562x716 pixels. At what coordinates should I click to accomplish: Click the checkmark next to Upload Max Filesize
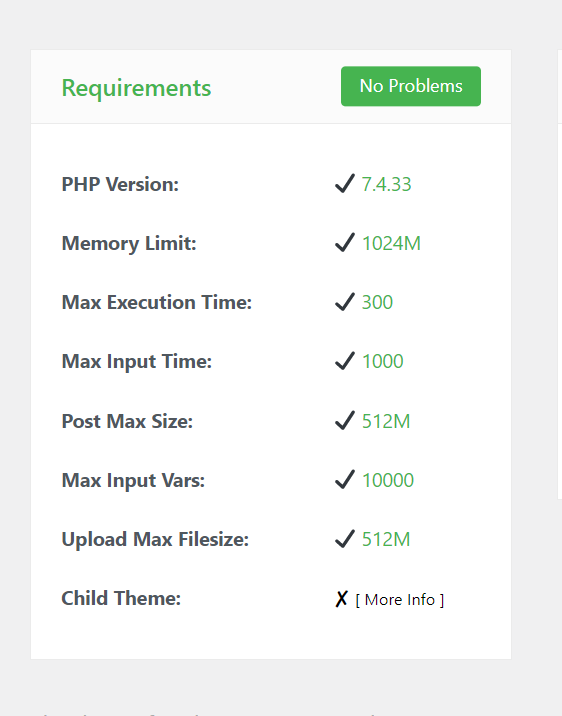tap(345, 539)
